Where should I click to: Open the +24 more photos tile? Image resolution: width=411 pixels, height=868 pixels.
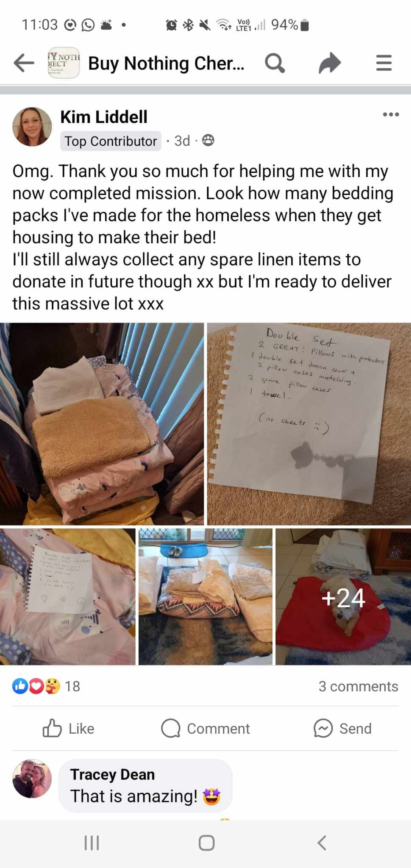[343, 596]
